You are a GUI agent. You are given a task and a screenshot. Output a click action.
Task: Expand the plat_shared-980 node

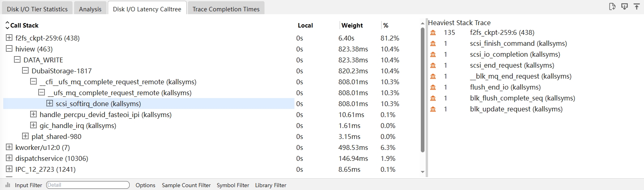26,136
